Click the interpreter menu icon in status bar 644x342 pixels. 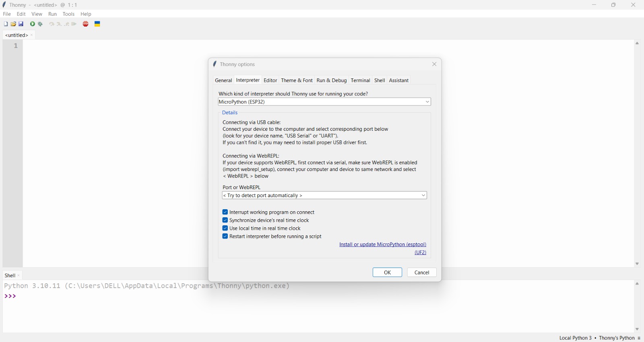pos(639,338)
